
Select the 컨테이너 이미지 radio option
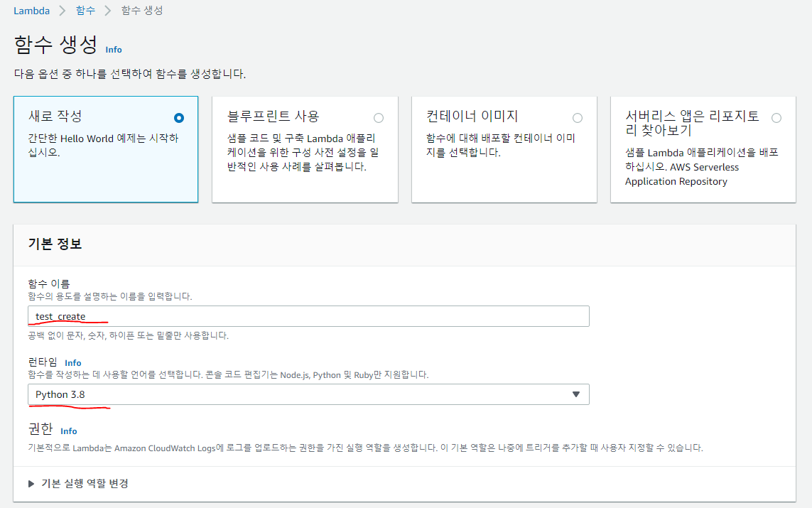coord(578,118)
